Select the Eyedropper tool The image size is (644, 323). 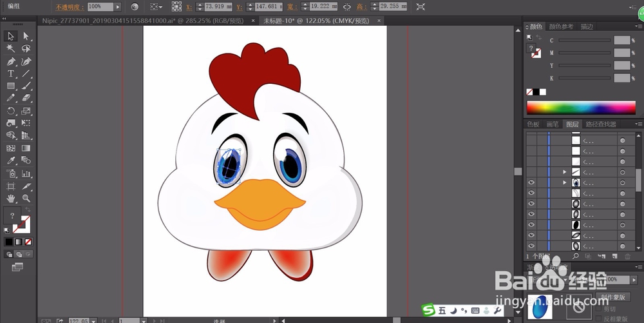click(11, 161)
